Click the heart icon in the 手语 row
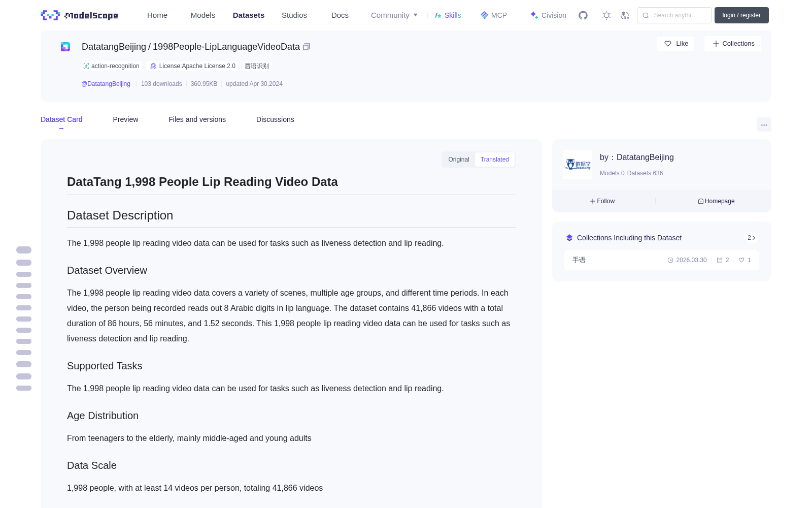The height and width of the screenshot is (508, 812). pyautogui.click(x=741, y=260)
